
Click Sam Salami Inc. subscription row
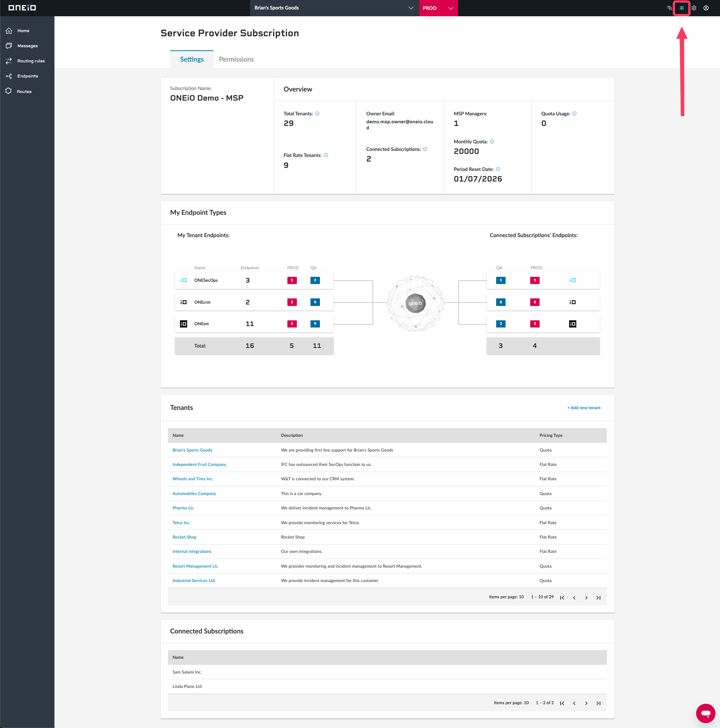point(387,672)
